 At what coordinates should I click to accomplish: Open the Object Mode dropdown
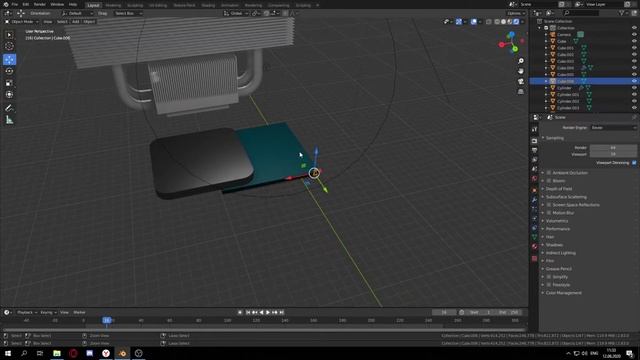point(21,22)
